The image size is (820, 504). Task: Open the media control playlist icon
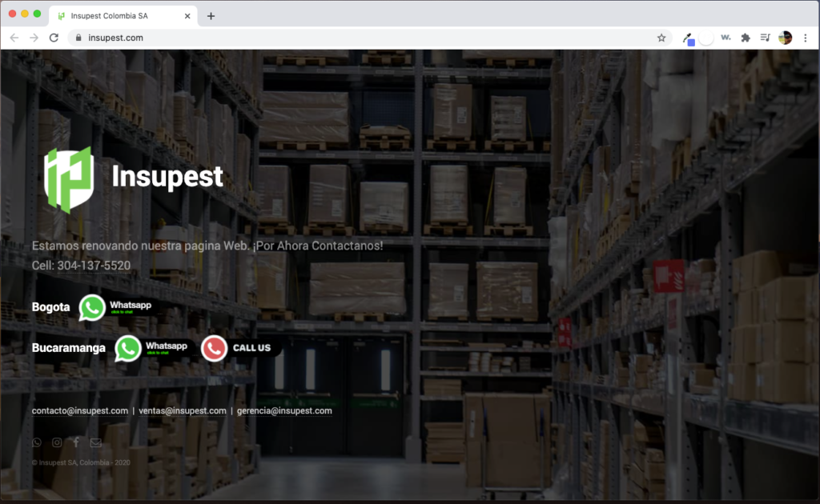[766, 38]
